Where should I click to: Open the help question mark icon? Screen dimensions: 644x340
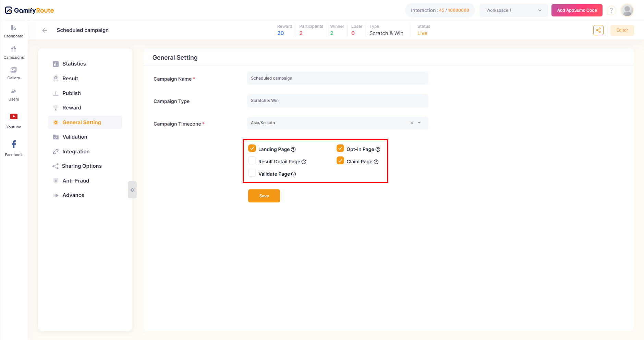click(611, 10)
